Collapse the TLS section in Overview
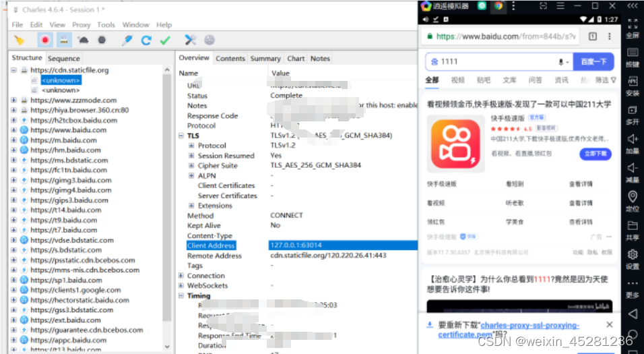Image resolution: width=644 pixels, height=354 pixels. click(181, 136)
